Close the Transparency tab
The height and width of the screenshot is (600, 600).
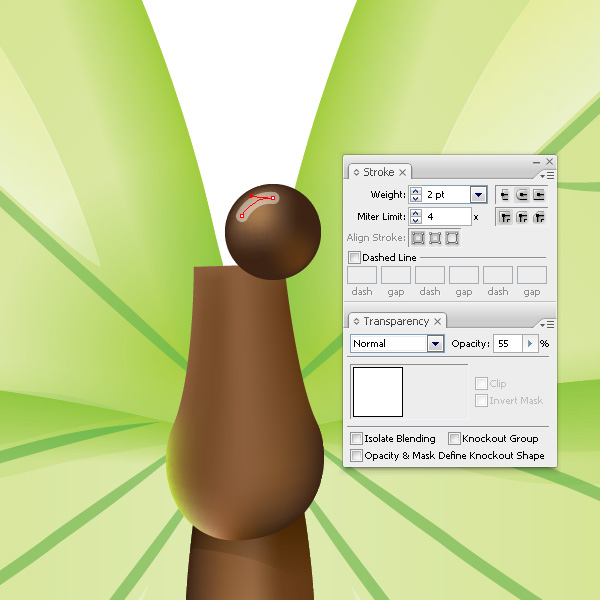click(x=437, y=322)
